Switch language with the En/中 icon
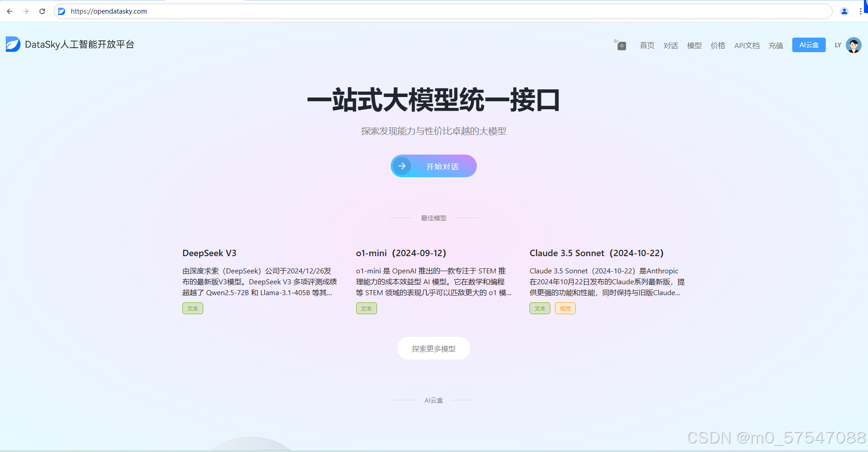The width and height of the screenshot is (868, 452). point(620,45)
